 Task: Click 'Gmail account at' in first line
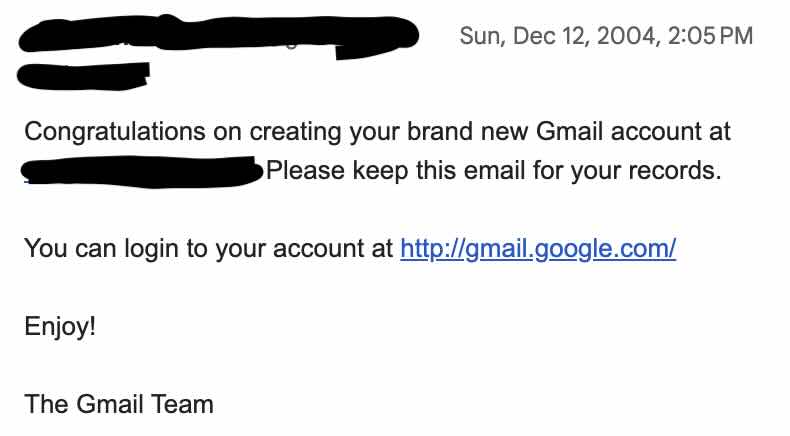[634, 131]
